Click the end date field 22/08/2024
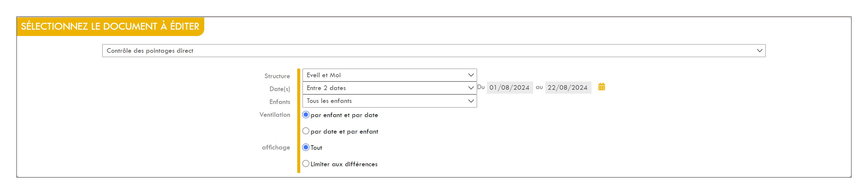 (x=568, y=87)
